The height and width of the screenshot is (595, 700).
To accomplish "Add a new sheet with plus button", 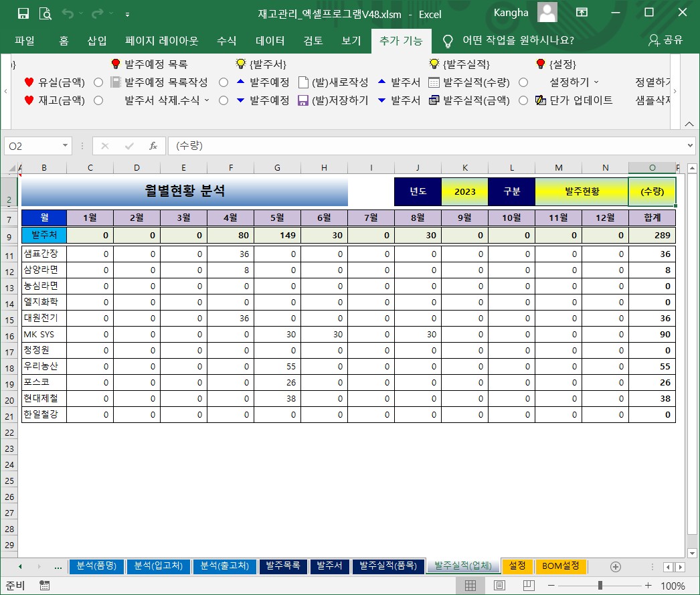I will (616, 566).
